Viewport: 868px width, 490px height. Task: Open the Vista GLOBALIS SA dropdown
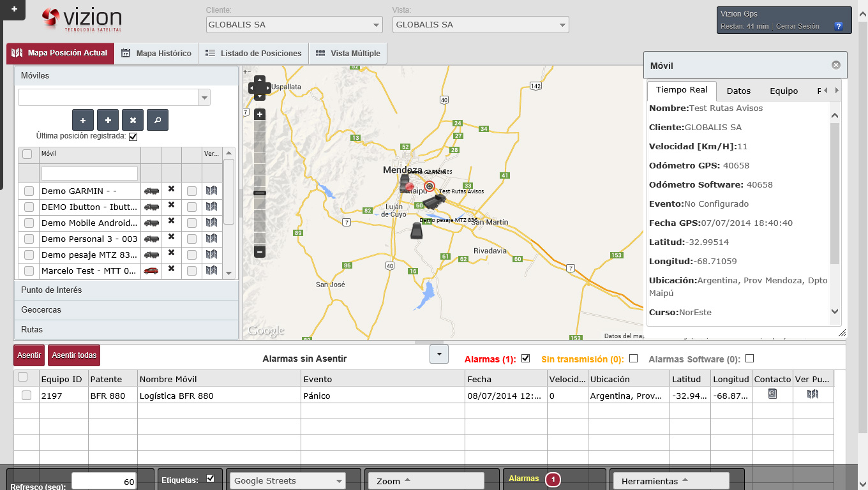pyautogui.click(x=481, y=25)
